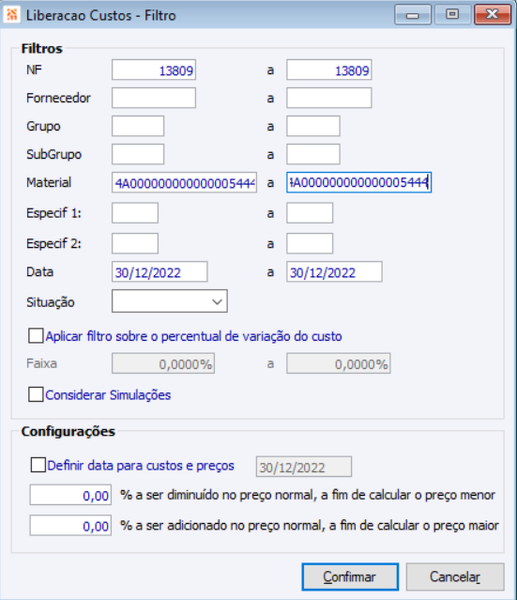Enable filter on cost variation percentage
This screenshot has width=517, height=600.
(x=36, y=336)
